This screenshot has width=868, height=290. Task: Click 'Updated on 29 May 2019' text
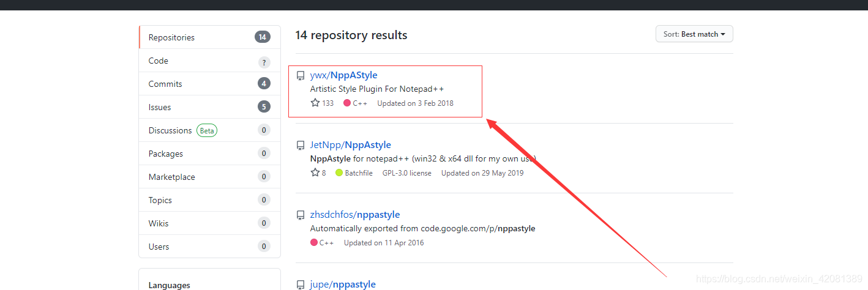click(482, 173)
